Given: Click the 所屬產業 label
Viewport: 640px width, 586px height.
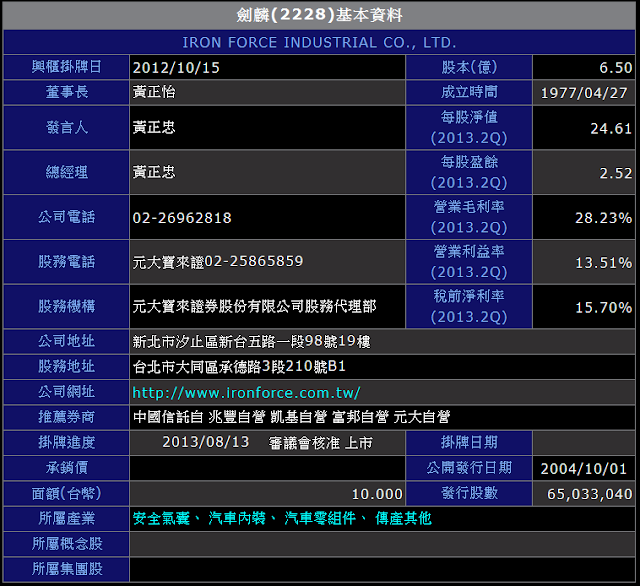Looking at the screenshot, I should [67, 519].
